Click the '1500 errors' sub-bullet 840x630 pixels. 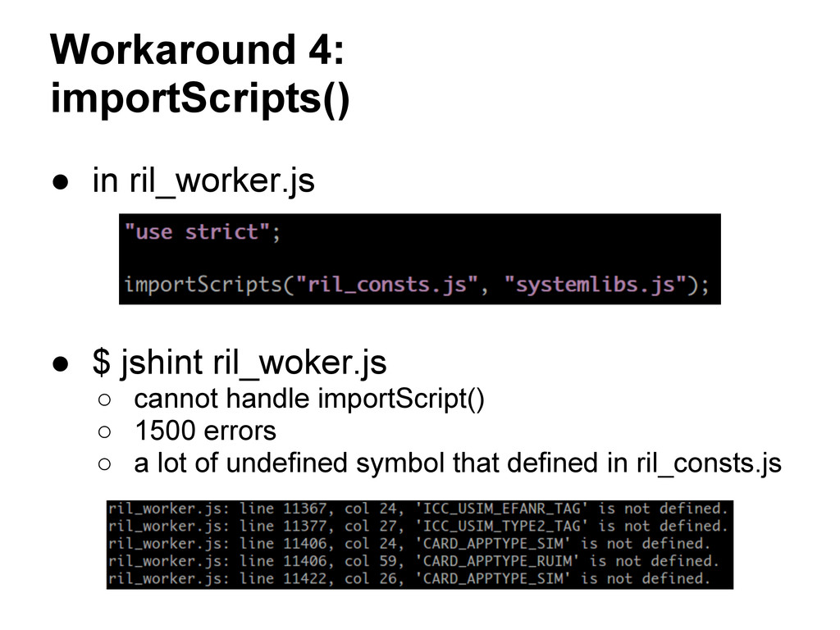tap(205, 431)
